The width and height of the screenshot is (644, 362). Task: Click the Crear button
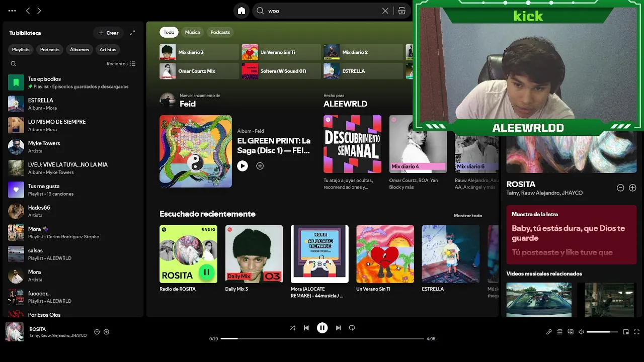pos(108,33)
